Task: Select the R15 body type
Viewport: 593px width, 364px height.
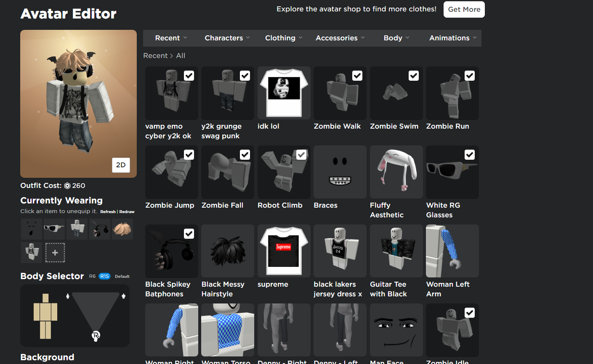Action: (x=104, y=276)
